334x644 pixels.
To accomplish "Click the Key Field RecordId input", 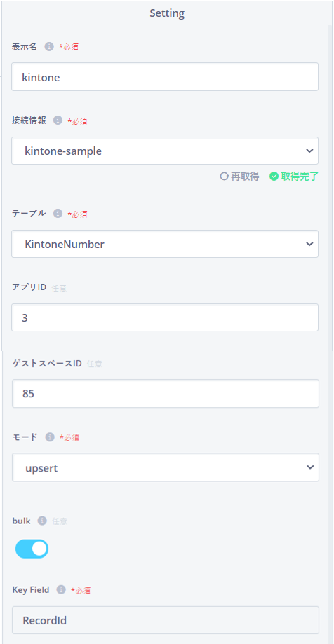I will (x=166, y=620).
